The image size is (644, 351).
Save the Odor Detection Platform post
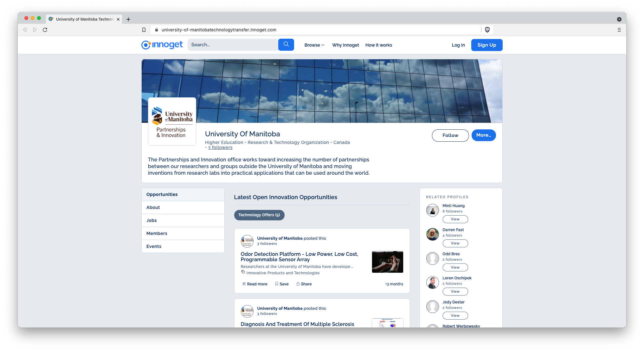[x=282, y=284]
